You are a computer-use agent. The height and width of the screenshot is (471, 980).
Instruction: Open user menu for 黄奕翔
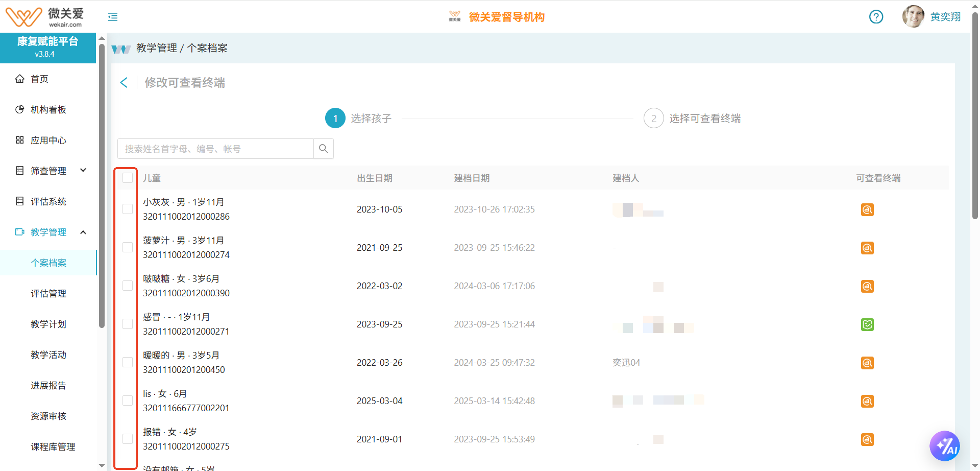[x=932, y=17]
